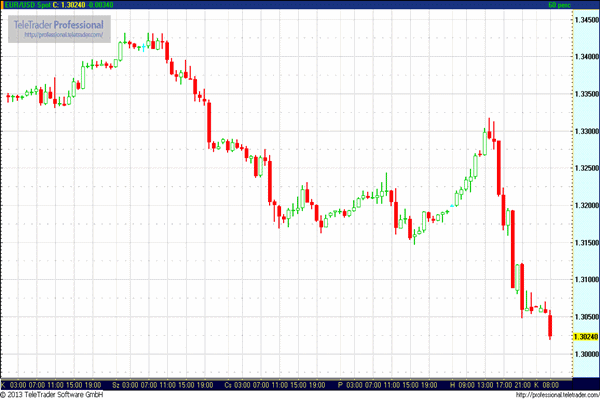Select the 1.30000 price axis label

pos(585,356)
